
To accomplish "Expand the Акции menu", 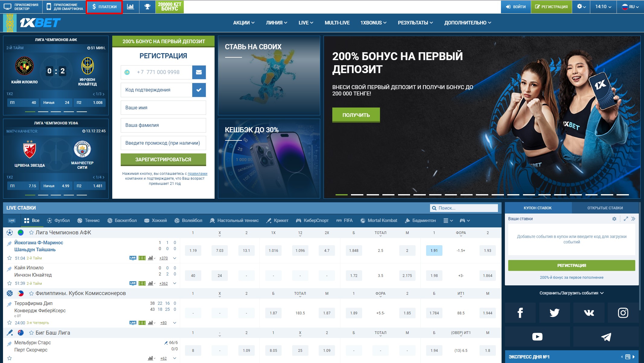I will [244, 23].
